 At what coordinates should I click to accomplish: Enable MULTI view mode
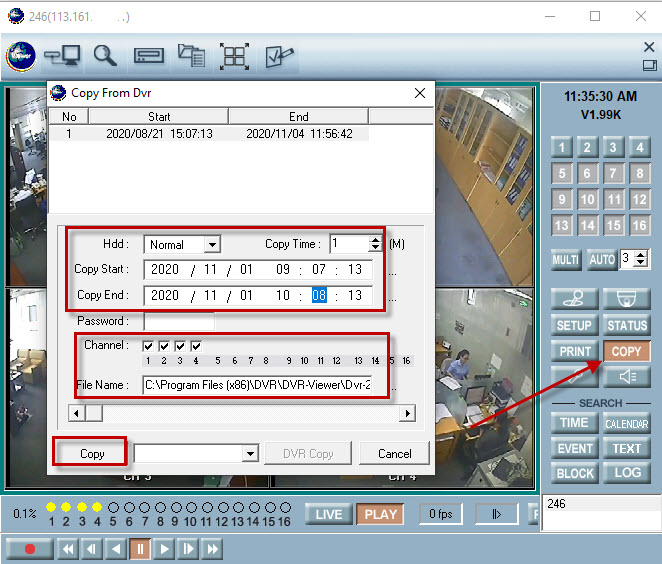[x=566, y=259]
